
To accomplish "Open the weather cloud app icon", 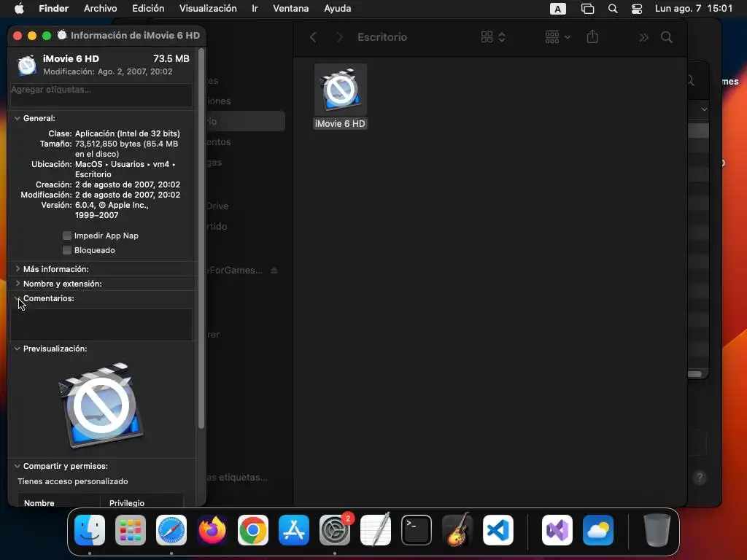I will (598, 530).
